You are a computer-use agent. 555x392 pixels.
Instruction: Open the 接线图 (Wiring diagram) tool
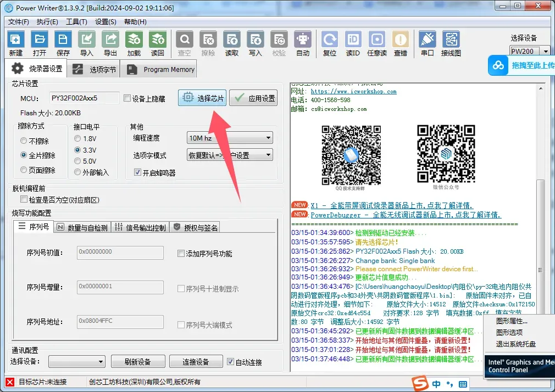tap(451, 43)
